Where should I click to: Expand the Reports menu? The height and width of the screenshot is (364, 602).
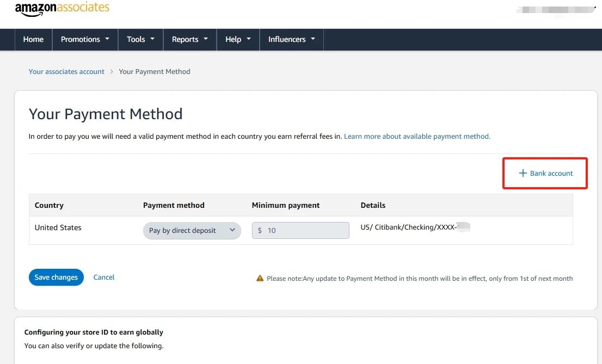[x=190, y=39]
